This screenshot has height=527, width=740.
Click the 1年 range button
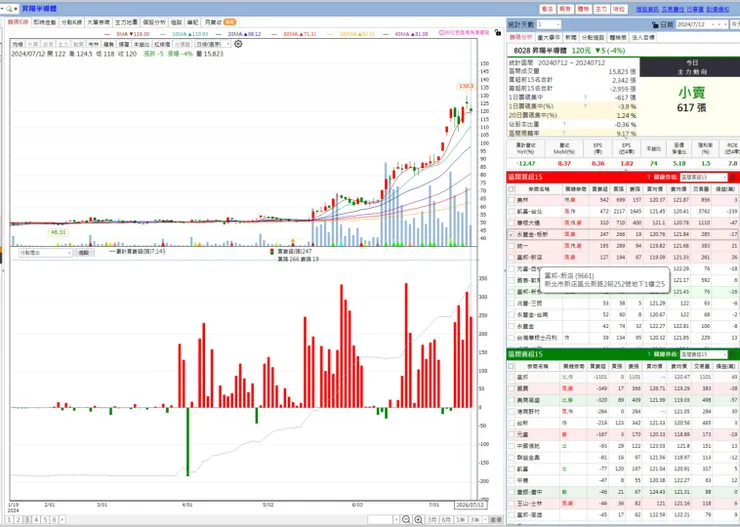(x=461, y=519)
